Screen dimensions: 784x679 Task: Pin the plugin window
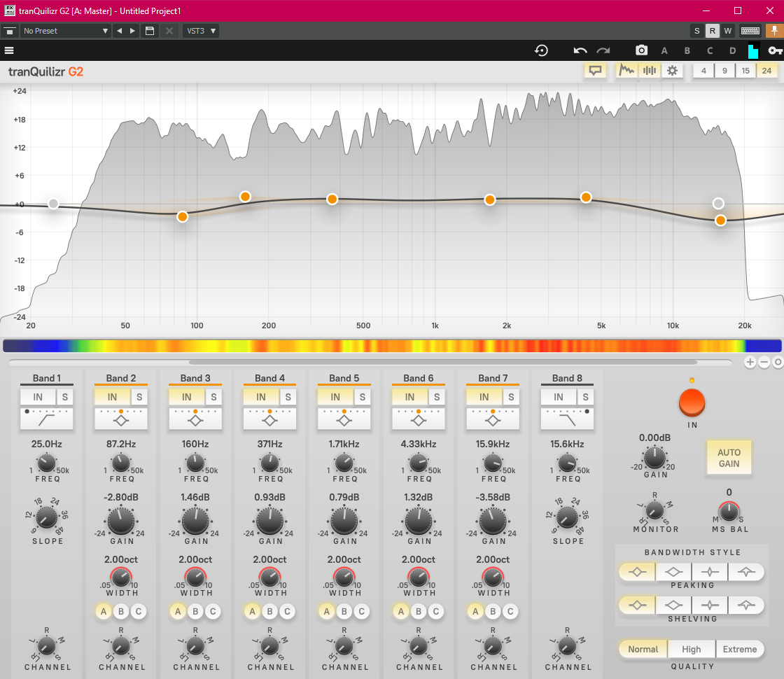tap(774, 31)
